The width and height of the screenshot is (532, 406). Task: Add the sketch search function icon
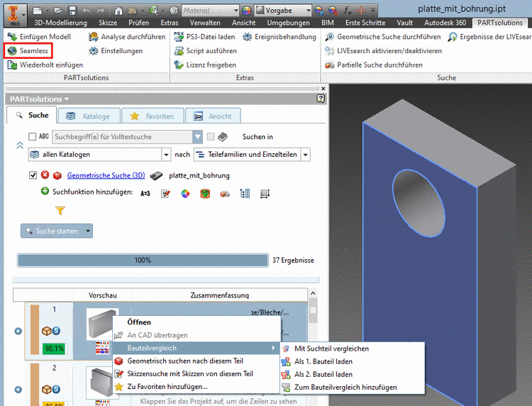(x=165, y=194)
